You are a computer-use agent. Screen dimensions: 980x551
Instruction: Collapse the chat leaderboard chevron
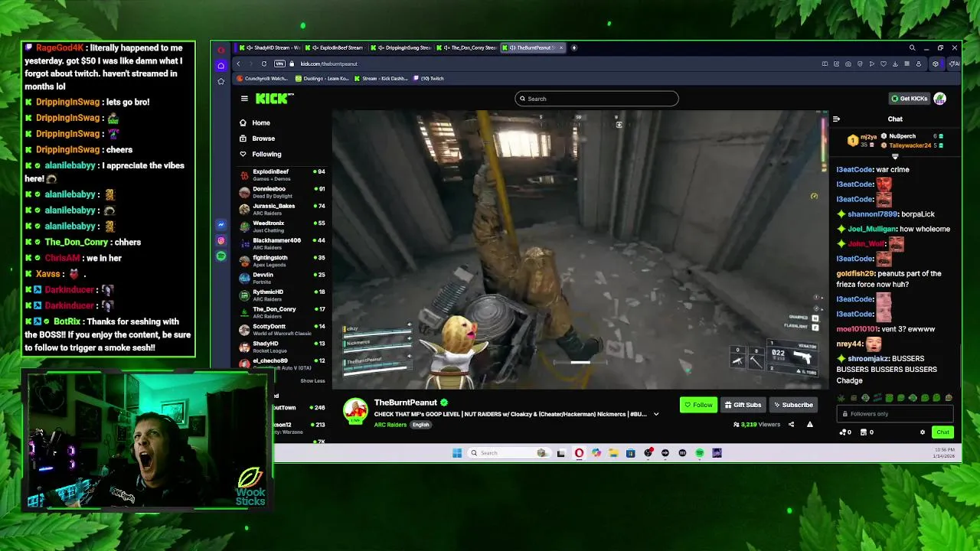click(x=895, y=156)
